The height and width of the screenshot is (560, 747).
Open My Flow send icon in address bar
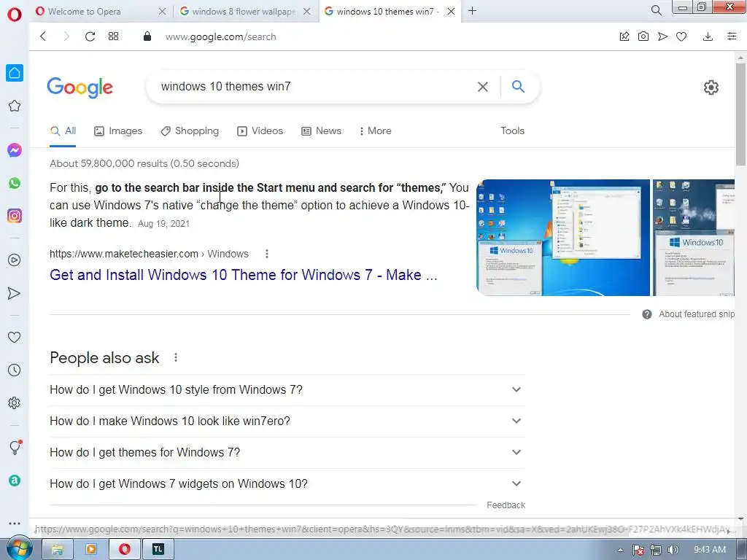click(x=662, y=36)
